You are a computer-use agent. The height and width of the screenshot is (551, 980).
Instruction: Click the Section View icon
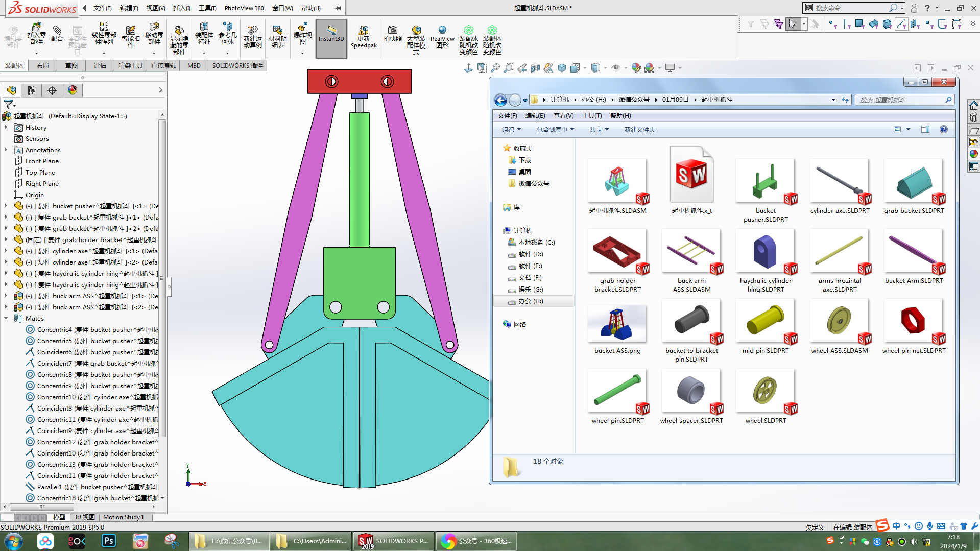pyautogui.click(x=535, y=68)
